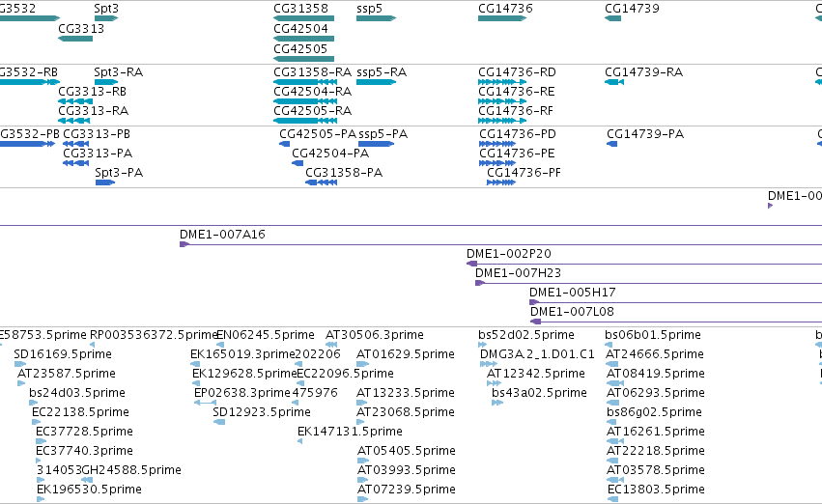The image size is (822, 504).
Task: Select the CG42505-PA protein
Action: pyautogui.click(x=285, y=144)
